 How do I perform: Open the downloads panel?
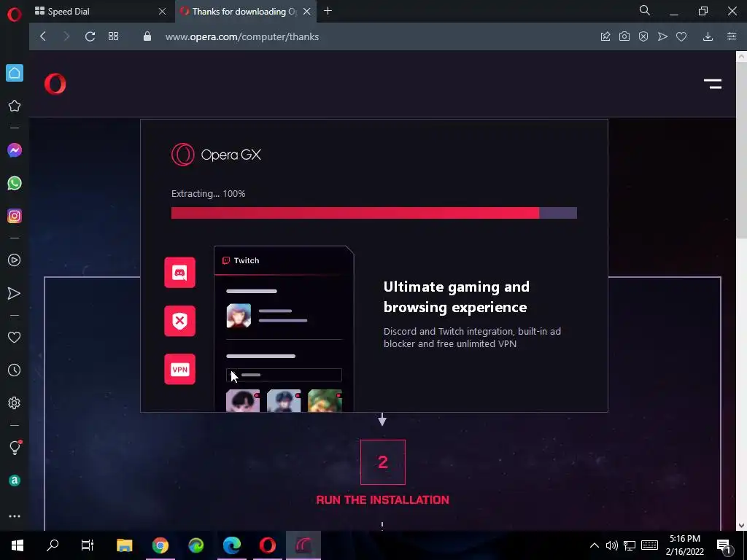[x=708, y=36]
